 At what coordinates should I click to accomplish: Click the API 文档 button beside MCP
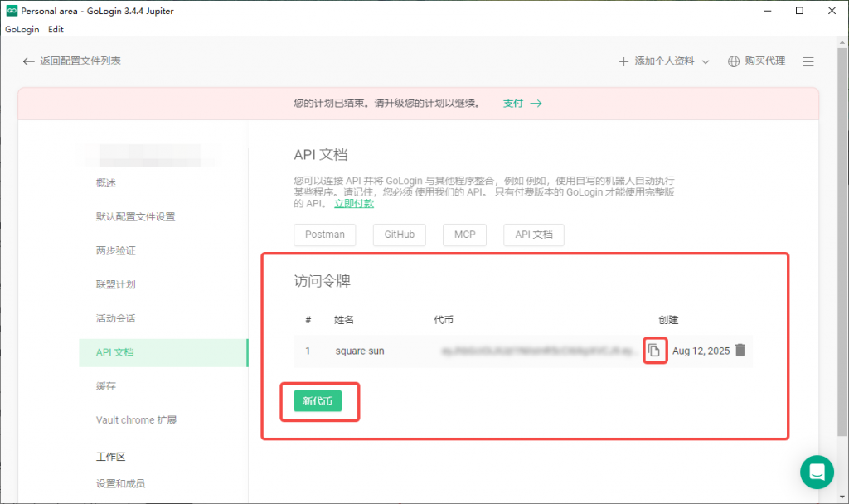(534, 235)
